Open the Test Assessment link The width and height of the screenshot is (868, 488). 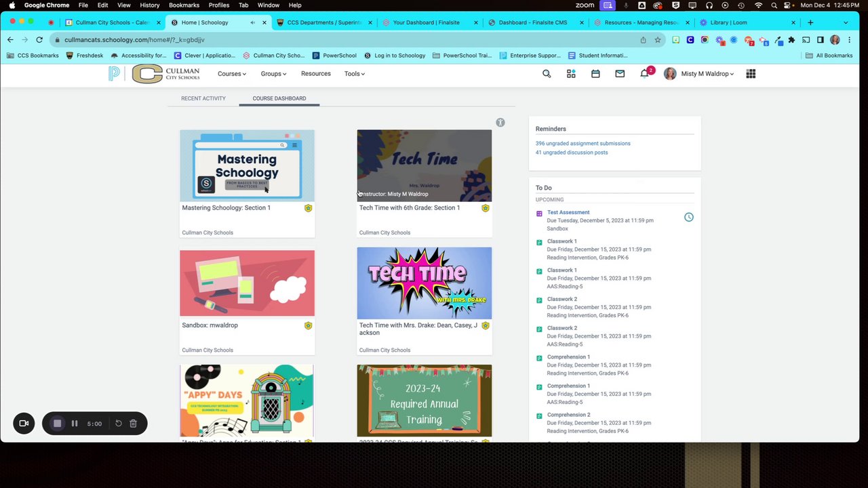point(568,213)
